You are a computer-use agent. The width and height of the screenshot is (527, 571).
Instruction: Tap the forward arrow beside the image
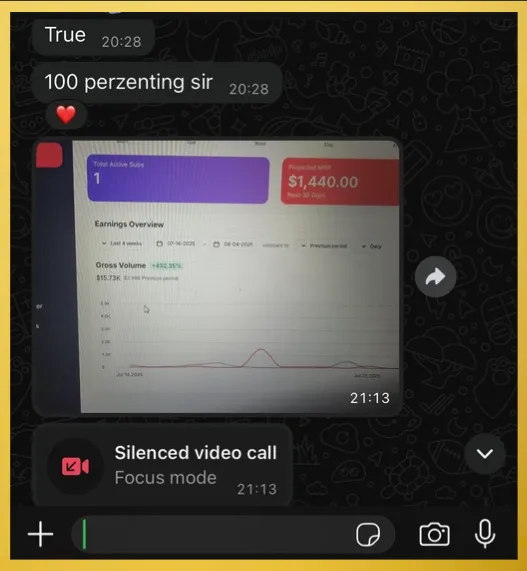pyautogui.click(x=436, y=276)
